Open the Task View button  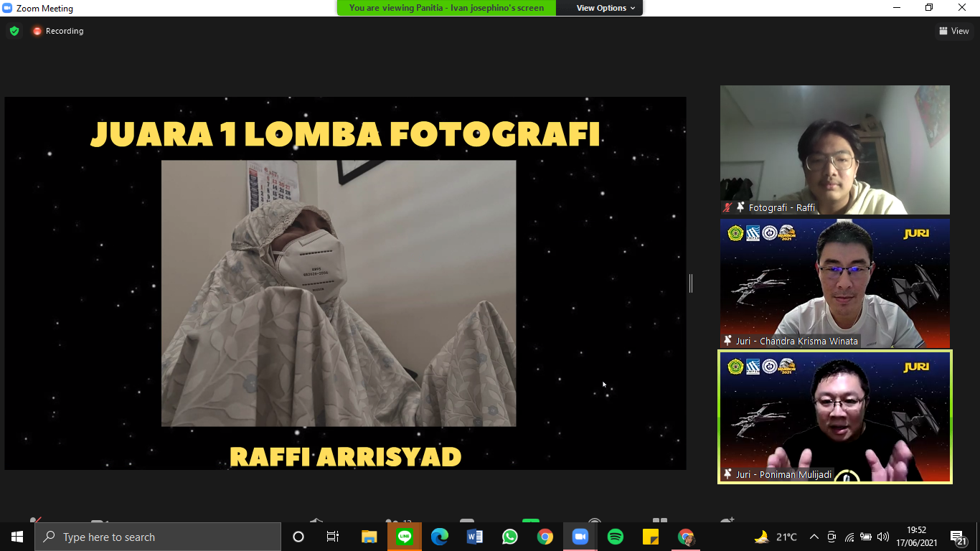pos(333,537)
